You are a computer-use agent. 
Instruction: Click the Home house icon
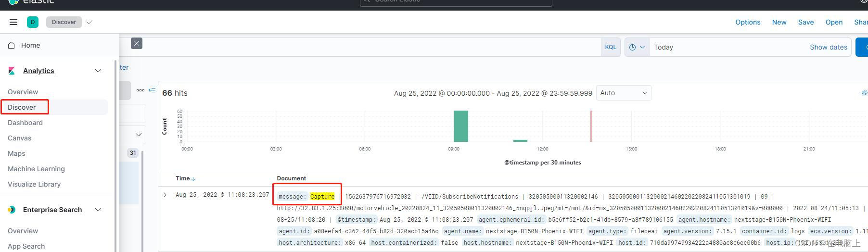[12, 45]
